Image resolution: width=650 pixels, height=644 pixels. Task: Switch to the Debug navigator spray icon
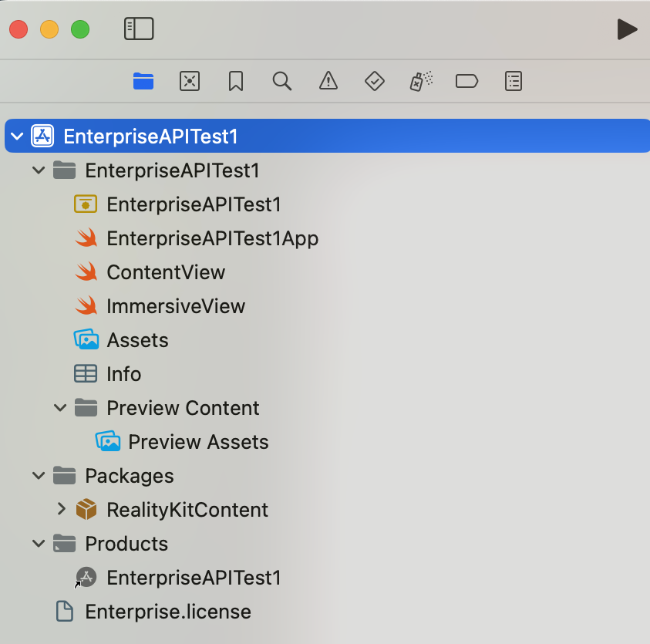421,80
